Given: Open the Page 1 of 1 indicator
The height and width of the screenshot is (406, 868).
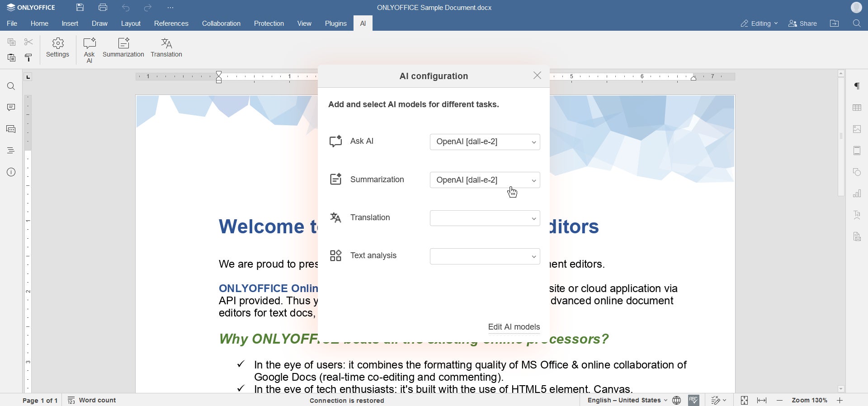Looking at the screenshot, I should (40, 401).
